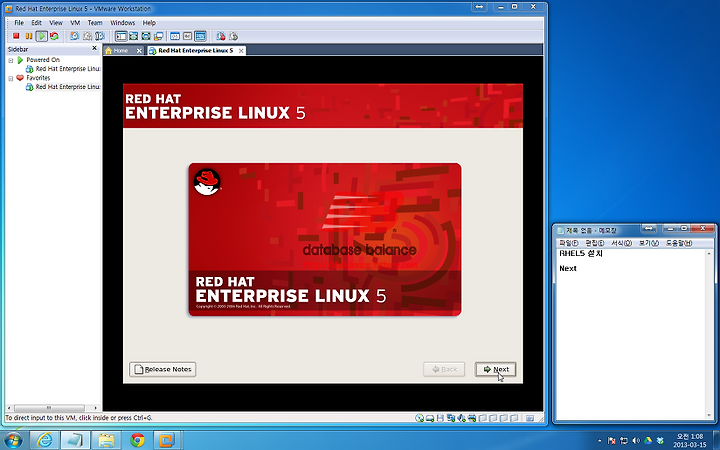720x450 pixels.
Task: Click the volume speaker tray icon
Action: [x=636, y=441]
